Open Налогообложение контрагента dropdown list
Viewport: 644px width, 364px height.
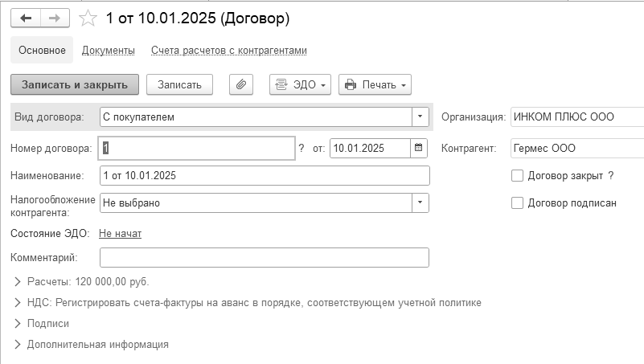pos(420,202)
